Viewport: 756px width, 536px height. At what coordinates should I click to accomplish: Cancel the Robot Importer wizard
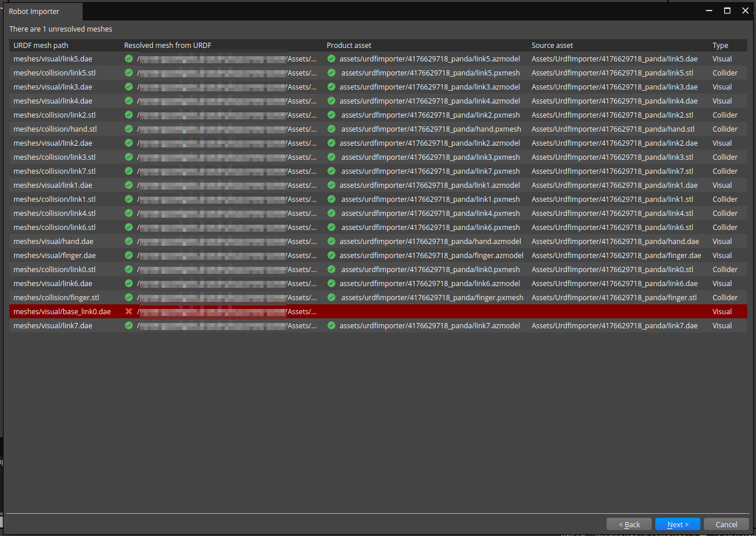(x=726, y=524)
